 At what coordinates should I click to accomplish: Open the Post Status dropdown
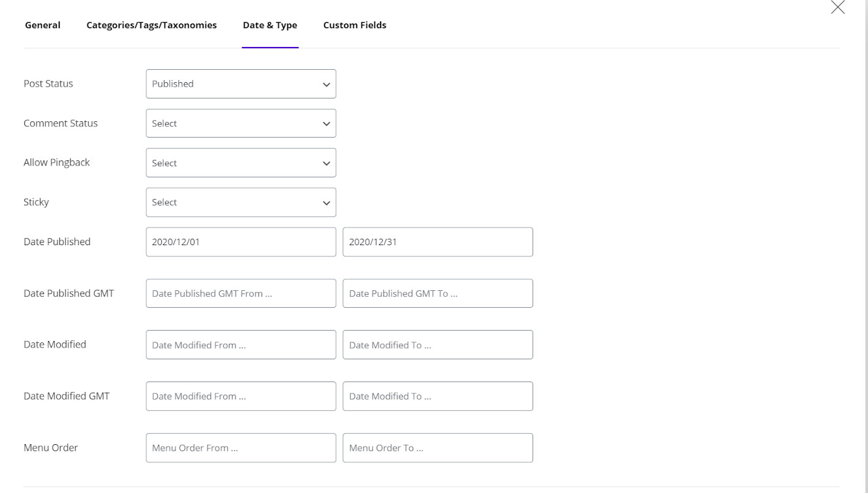point(241,84)
